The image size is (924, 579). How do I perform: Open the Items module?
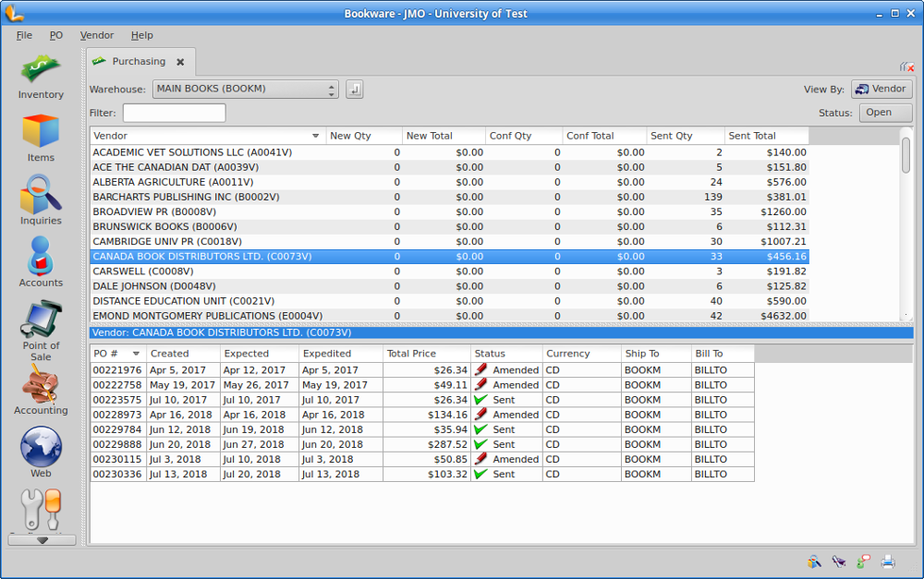[41, 138]
